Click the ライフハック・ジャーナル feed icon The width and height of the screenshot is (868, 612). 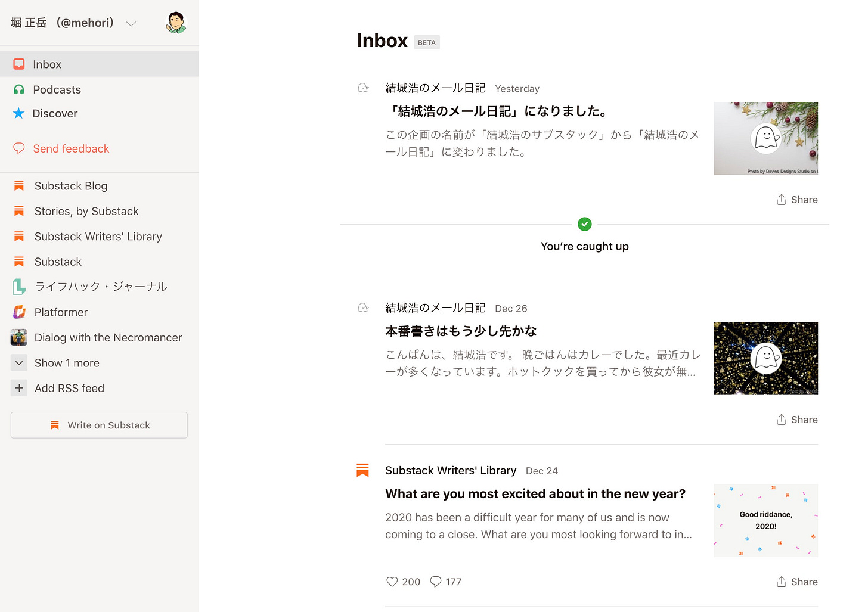(x=19, y=287)
